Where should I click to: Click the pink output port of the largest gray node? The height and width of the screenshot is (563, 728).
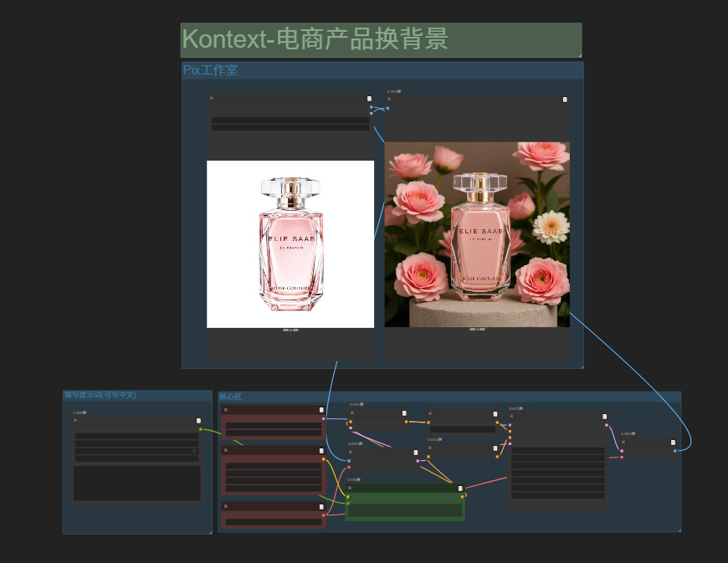click(x=607, y=425)
